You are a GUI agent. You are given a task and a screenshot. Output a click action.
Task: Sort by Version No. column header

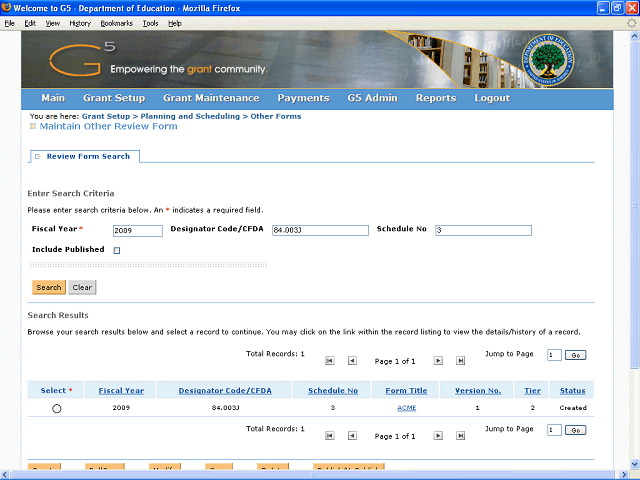(478, 391)
